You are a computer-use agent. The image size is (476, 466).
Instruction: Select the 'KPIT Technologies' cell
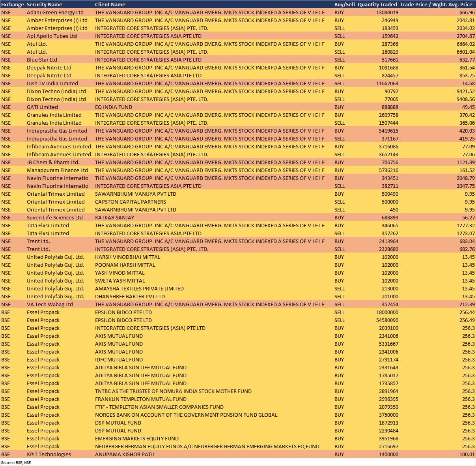click(x=49, y=454)
